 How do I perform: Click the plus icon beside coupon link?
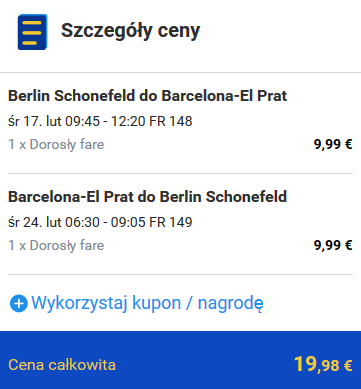coord(19,304)
